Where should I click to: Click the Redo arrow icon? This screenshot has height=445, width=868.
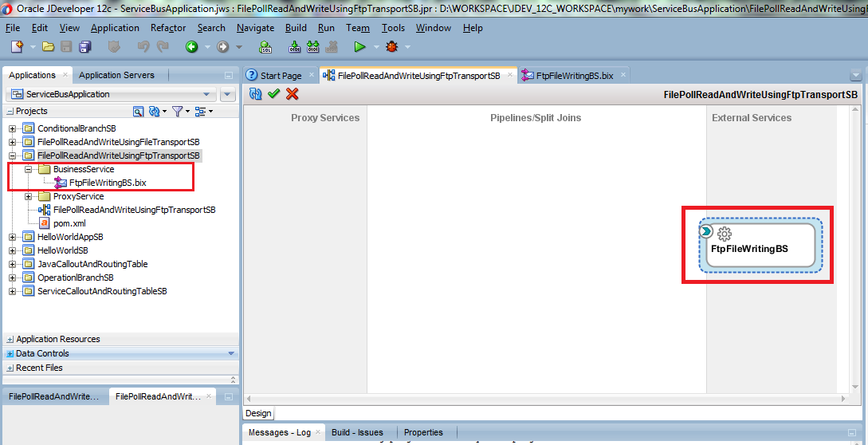click(x=162, y=47)
